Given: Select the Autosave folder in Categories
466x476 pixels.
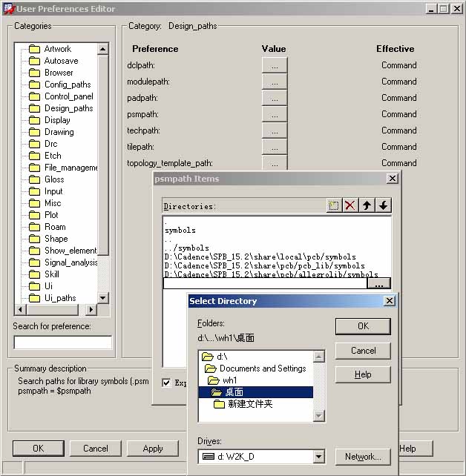Looking at the screenshot, I should tap(53, 61).
